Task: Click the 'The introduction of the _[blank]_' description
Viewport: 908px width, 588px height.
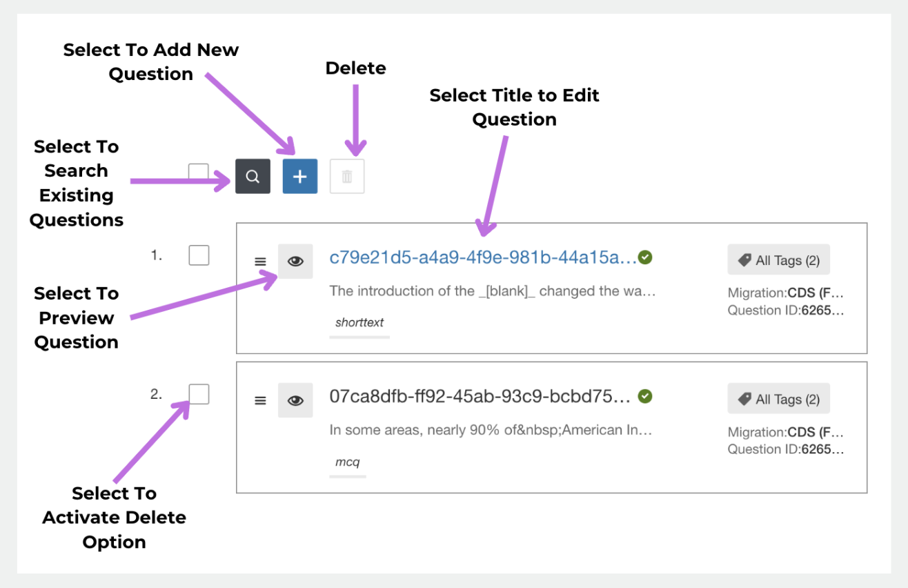Action: (x=493, y=291)
